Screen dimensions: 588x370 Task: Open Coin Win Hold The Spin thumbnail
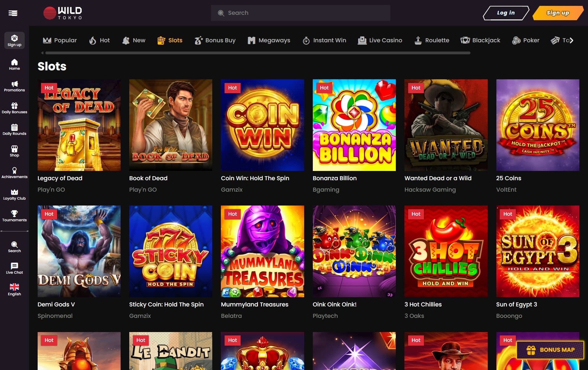[x=263, y=125]
